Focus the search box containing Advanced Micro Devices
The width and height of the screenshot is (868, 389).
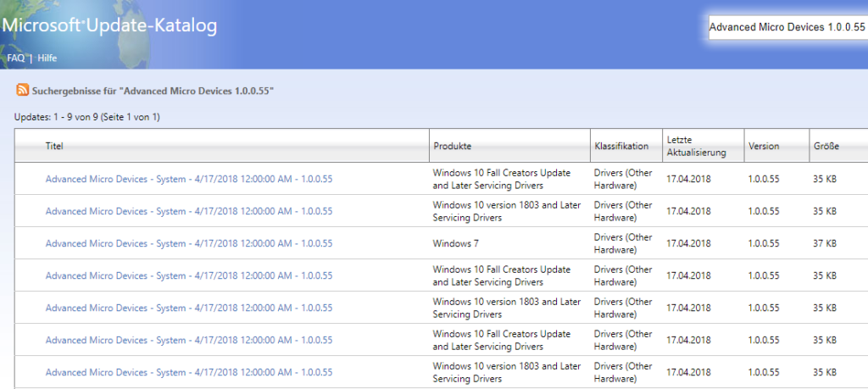tap(787, 27)
